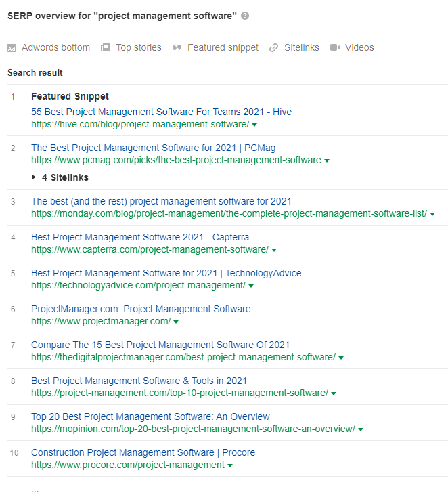Click the mopinion.com green URL
The height and width of the screenshot is (493, 448).
tap(194, 429)
